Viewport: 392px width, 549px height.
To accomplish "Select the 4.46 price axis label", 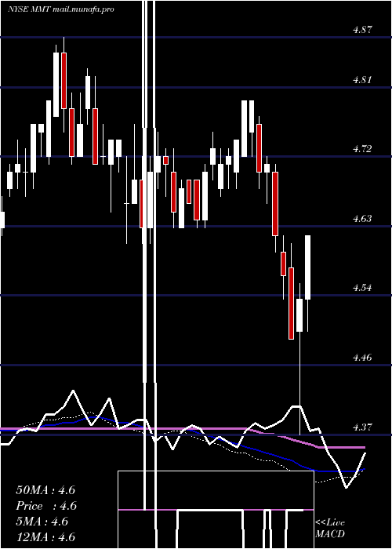I will (x=362, y=358).
